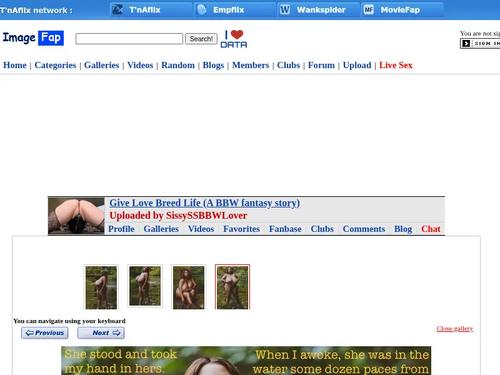Viewport: 500px width, 375px height.
Task: Open the Galleries menu item
Action: pyautogui.click(x=101, y=65)
